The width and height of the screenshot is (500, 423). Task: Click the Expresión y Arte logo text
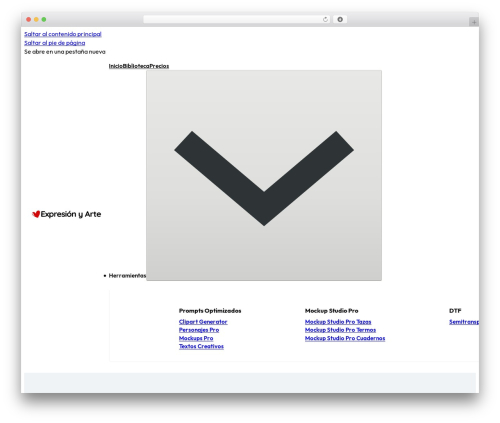click(x=71, y=214)
